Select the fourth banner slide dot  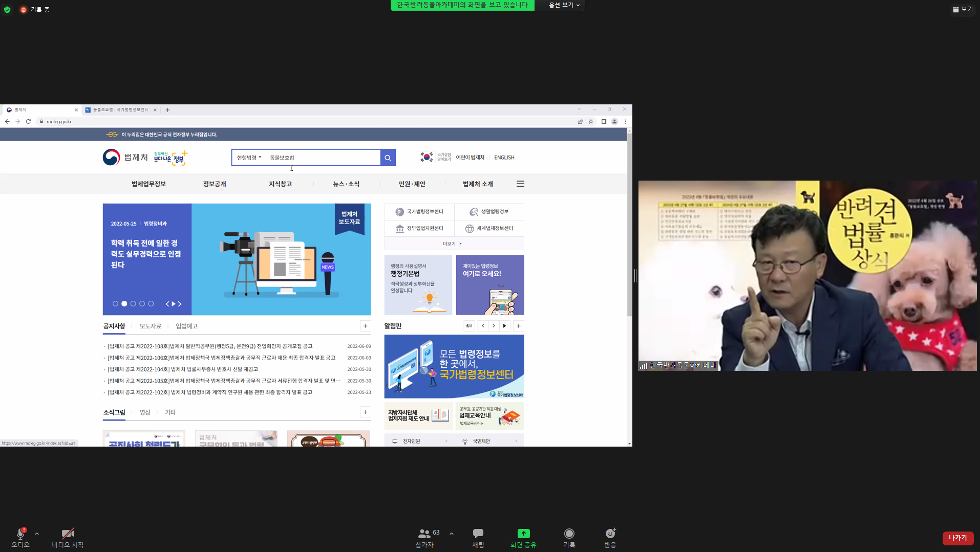pyautogui.click(x=142, y=304)
